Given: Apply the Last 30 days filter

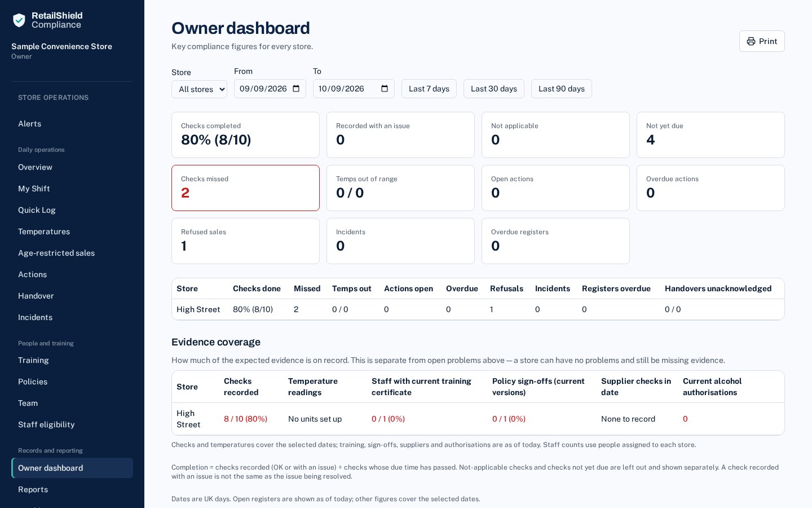Looking at the screenshot, I should tap(494, 89).
